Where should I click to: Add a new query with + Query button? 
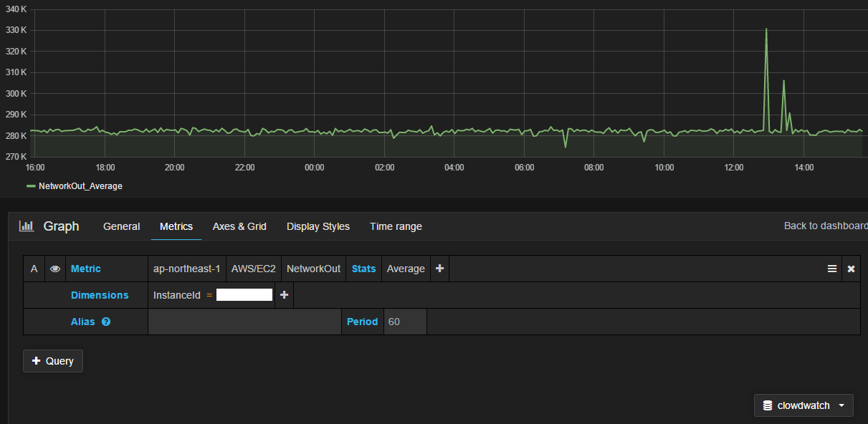pyautogui.click(x=53, y=361)
